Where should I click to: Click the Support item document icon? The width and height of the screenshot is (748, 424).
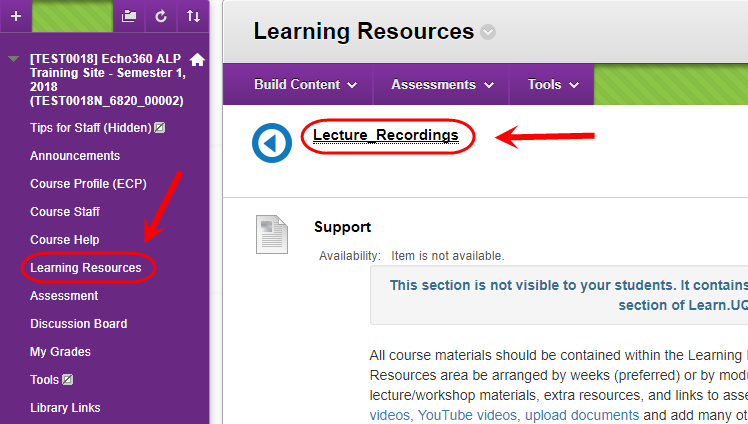[x=272, y=235]
